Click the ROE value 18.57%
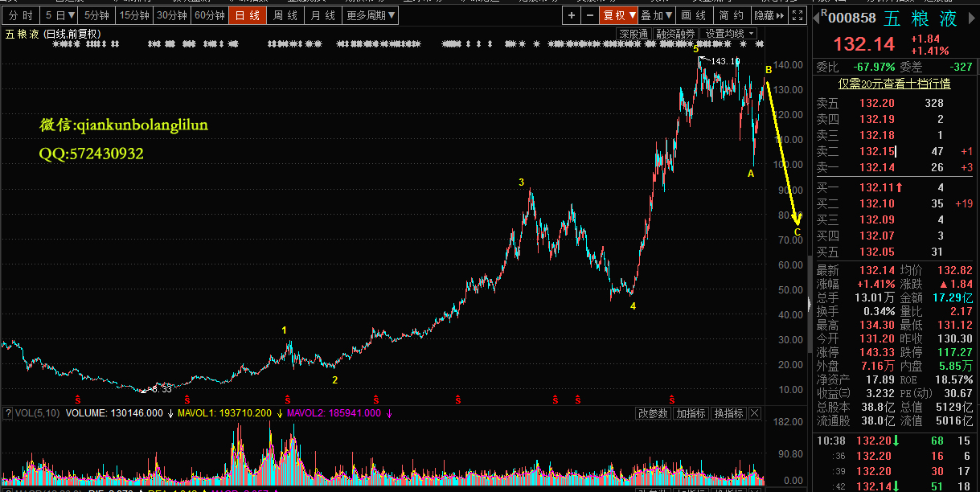980x492 pixels. pos(954,379)
